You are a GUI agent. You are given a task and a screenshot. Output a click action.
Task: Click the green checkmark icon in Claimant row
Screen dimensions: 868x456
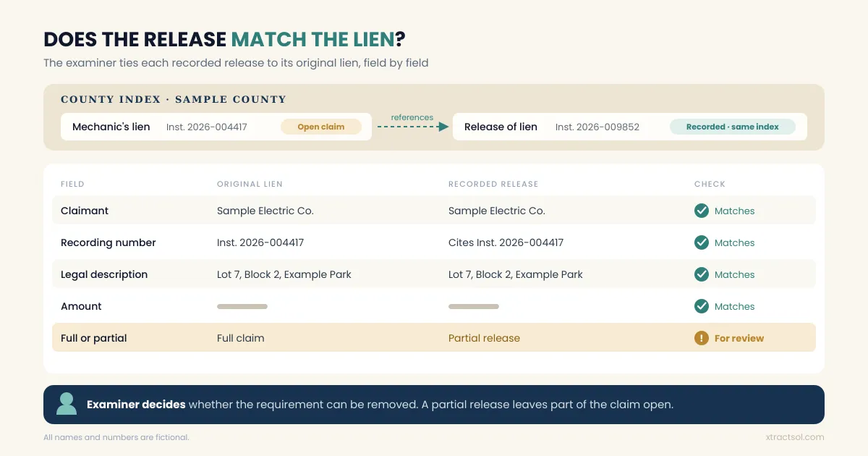point(702,211)
